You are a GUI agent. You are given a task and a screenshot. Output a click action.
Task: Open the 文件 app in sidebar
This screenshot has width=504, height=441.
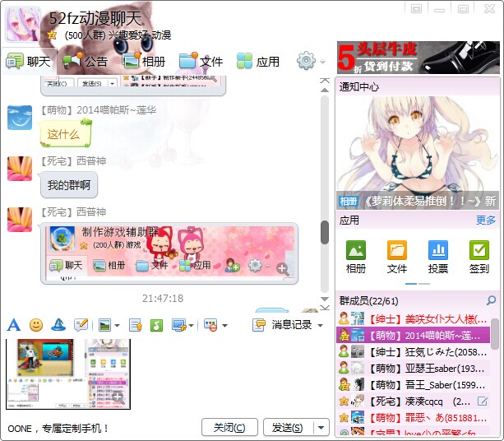point(397,257)
